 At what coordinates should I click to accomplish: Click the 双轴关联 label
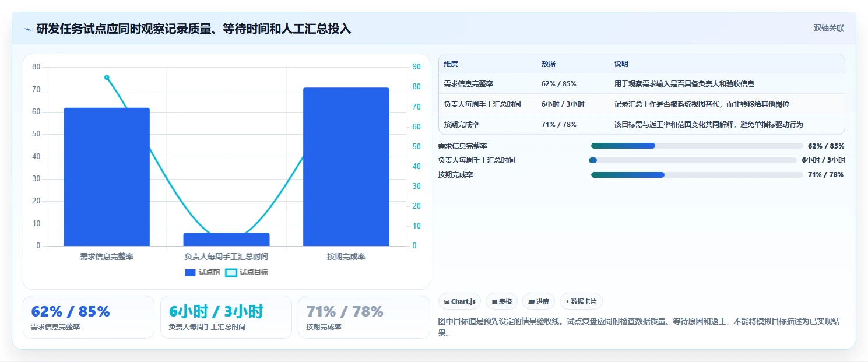point(828,28)
